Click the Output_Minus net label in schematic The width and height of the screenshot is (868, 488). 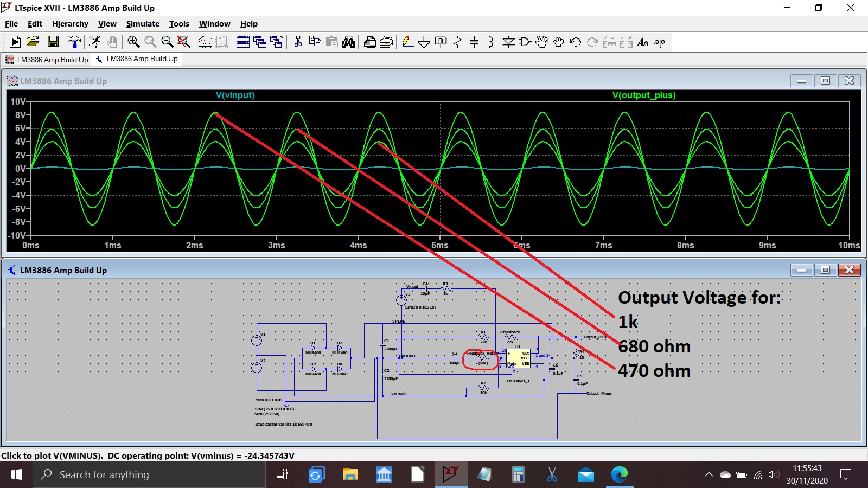599,394
